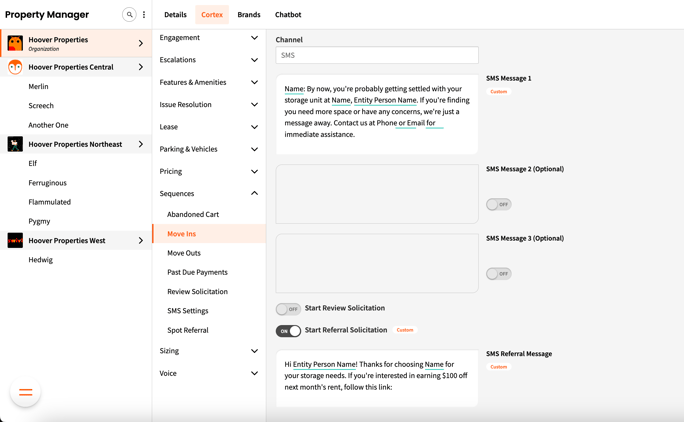
Task: Open the Chatbot tab
Action: [288, 15]
